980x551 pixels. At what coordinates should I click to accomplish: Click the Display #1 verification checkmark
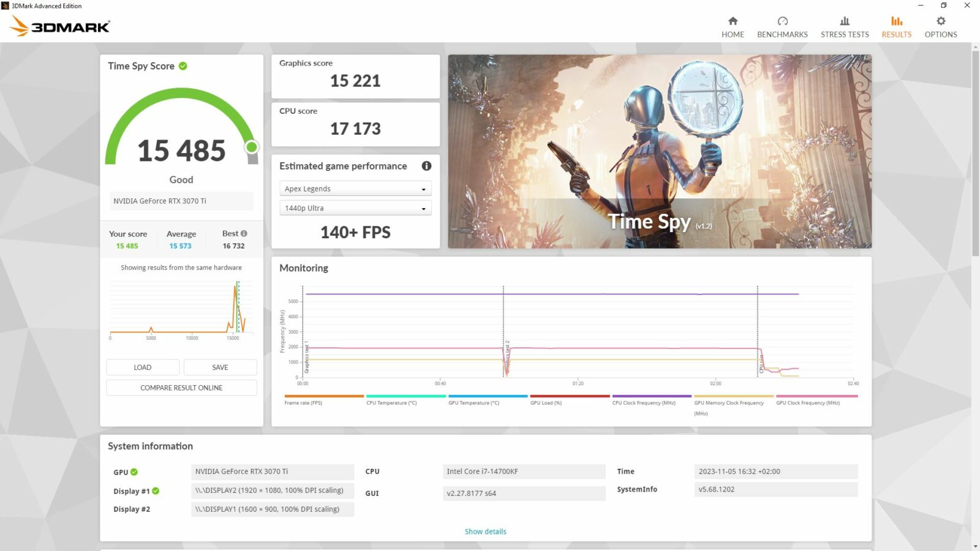(155, 490)
